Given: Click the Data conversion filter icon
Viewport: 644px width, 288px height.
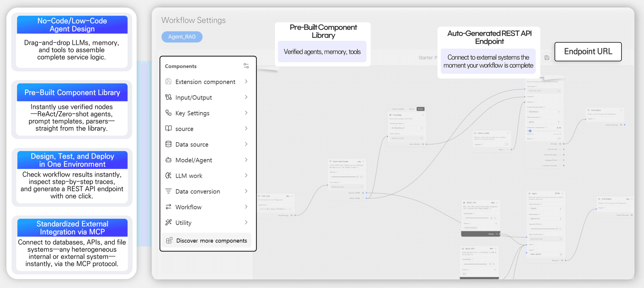Looking at the screenshot, I should click(x=169, y=191).
